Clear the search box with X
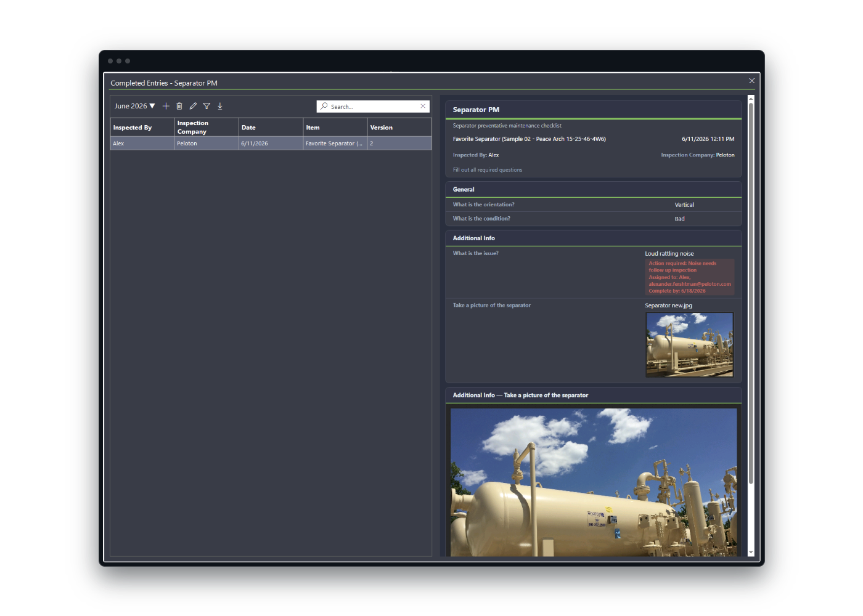Viewport: 863px width, 616px height. click(x=423, y=106)
